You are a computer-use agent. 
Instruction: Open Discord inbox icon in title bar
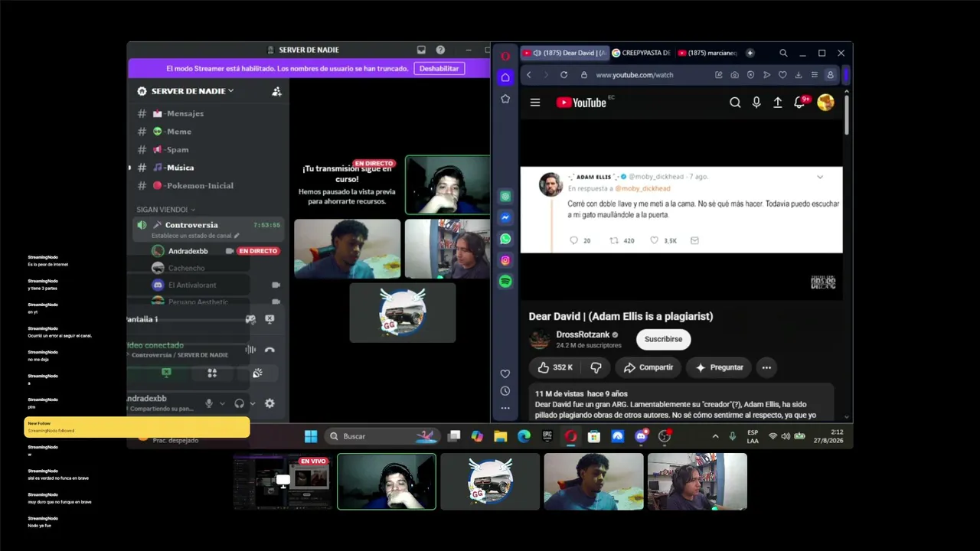[421, 50]
